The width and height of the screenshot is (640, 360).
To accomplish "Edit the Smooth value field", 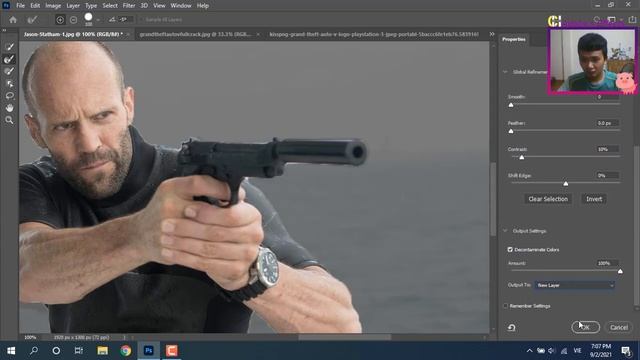I will coord(607,97).
